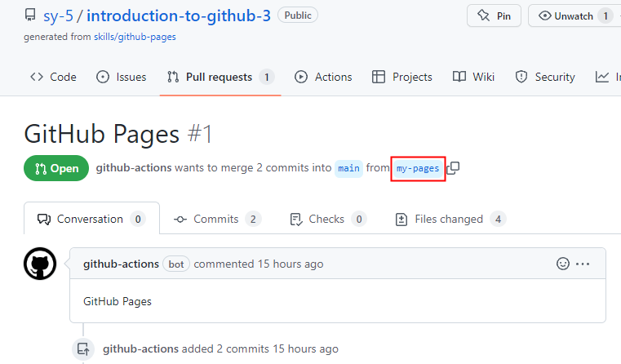Open the main base branch link
621x364 pixels.
[x=348, y=168]
